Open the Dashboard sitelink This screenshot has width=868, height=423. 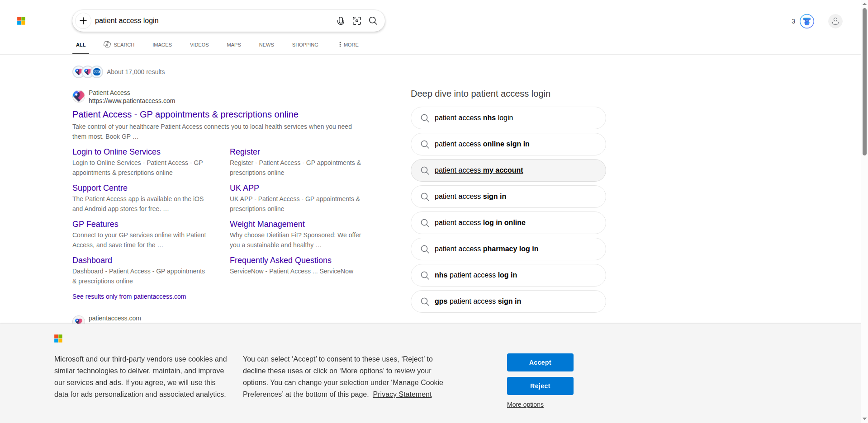coord(92,260)
